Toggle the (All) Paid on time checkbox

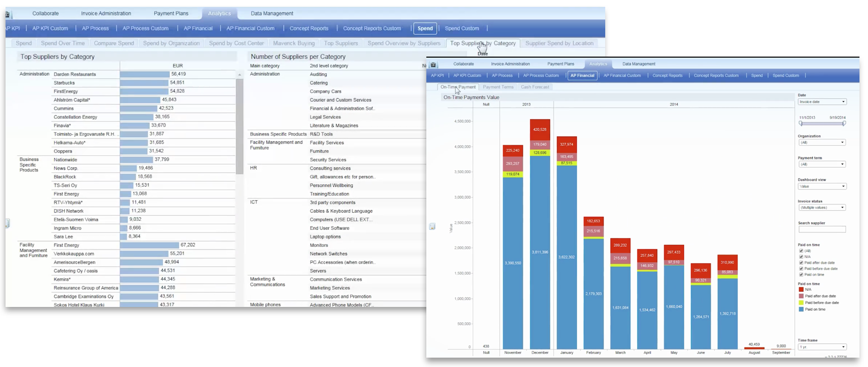click(801, 251)
